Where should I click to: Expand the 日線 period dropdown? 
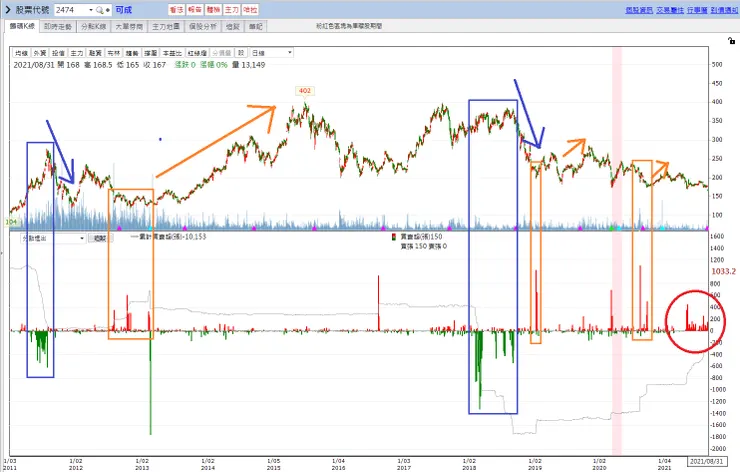click(x=289, y=53)
